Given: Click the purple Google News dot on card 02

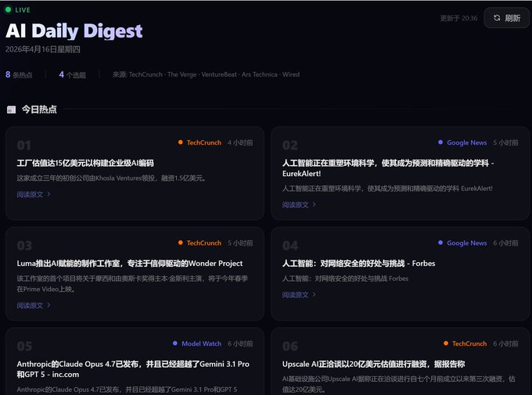Looking at the screenshot, I should point(440,142).
